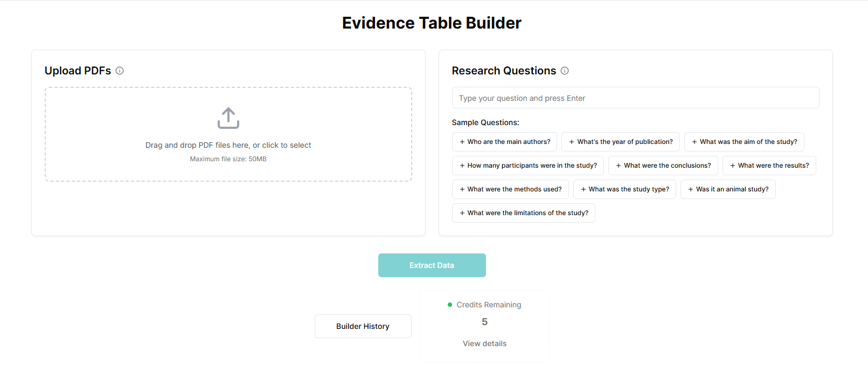This screenshot has height=385, width=868.
Task: Add 'What were the methods used?' question
Action: pos(510,189)
